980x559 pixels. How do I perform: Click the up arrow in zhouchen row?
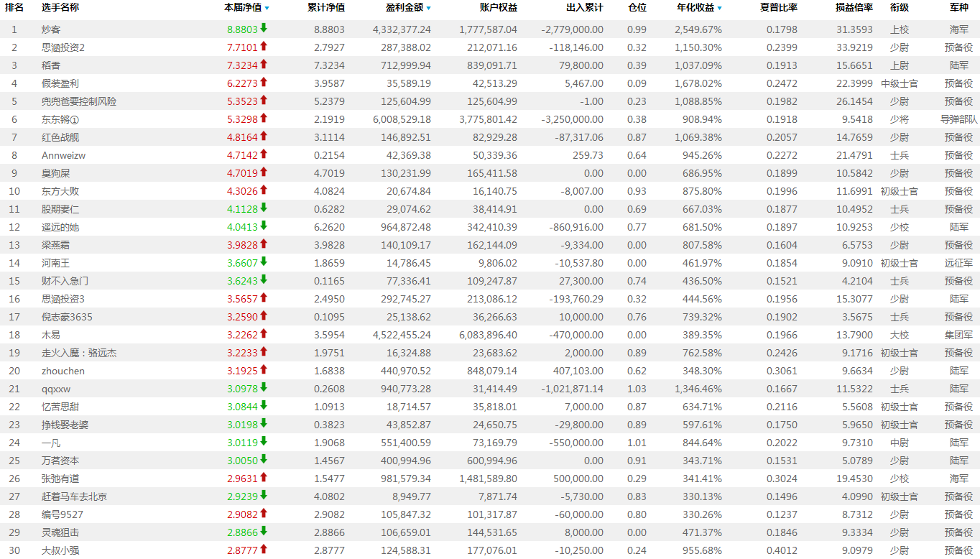point(264,369)
